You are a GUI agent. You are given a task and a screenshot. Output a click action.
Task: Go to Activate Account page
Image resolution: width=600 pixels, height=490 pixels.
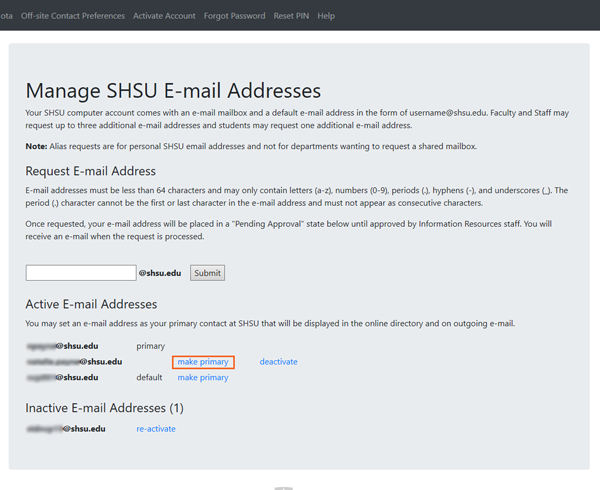tap(164, 16)
